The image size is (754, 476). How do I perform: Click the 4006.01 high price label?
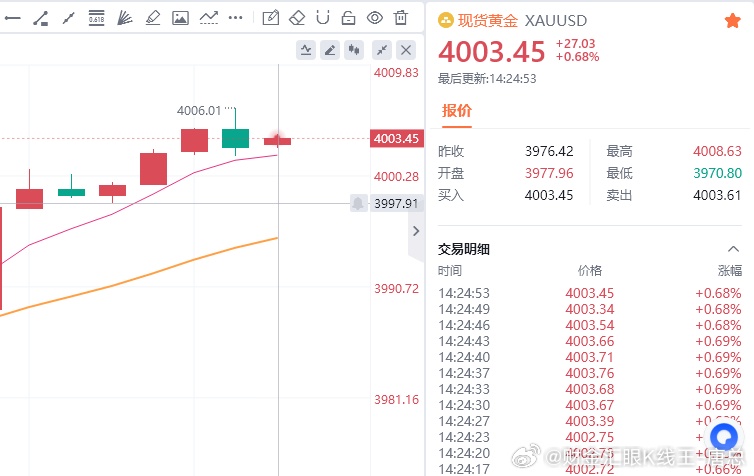click(199, 111)
